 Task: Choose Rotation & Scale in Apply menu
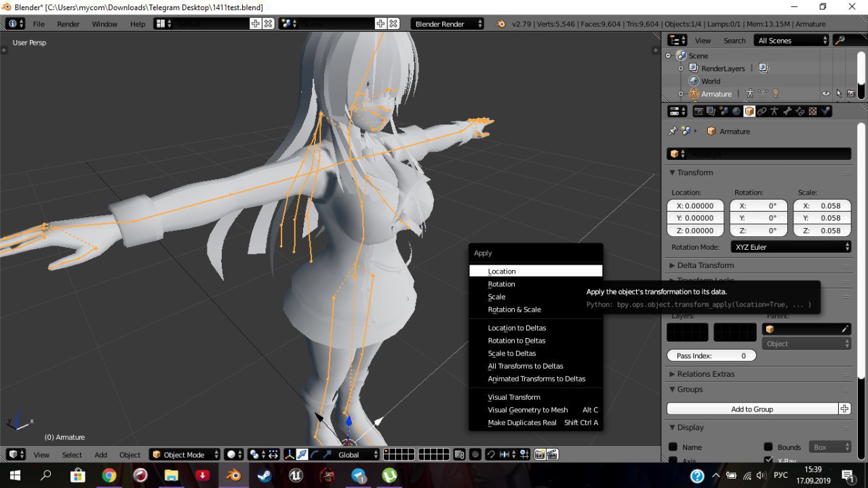(x=536, y=309)
